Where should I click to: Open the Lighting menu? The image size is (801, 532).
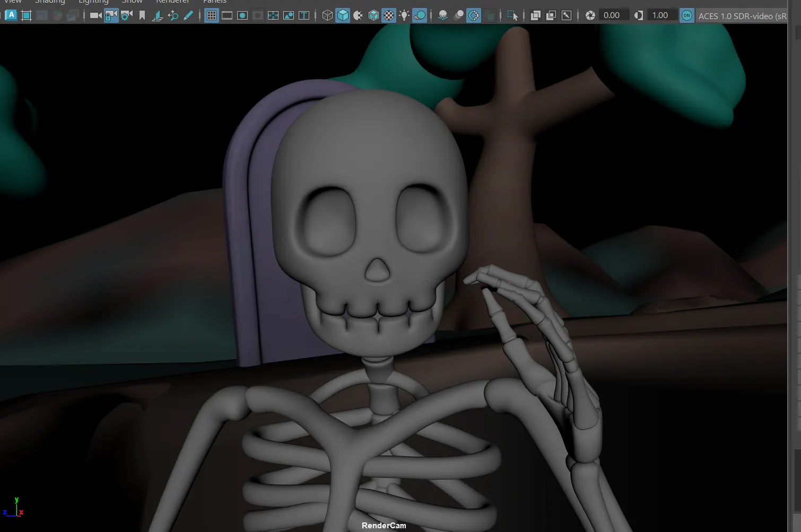point(93,2)
